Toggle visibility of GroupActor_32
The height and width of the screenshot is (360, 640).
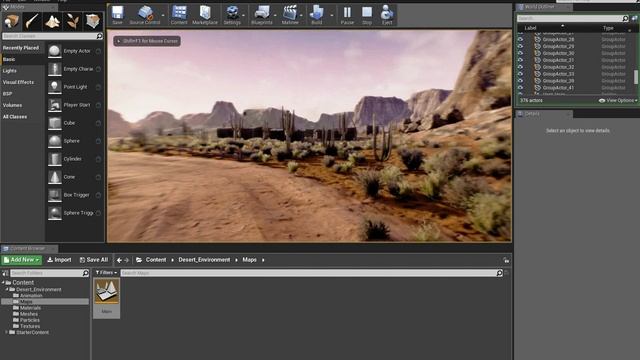point(520,67)
